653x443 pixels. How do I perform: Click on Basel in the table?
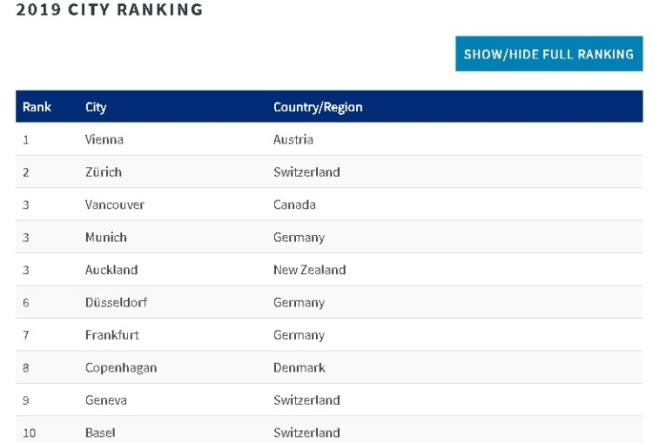(x=101, y=433)
